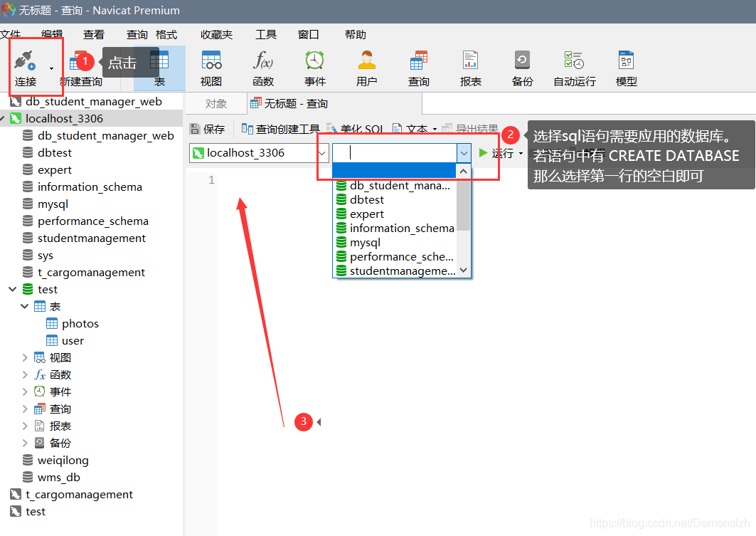Open the 格式 (Format) menu
Viewport: 756px width, 536px height.
coord(166,35)
